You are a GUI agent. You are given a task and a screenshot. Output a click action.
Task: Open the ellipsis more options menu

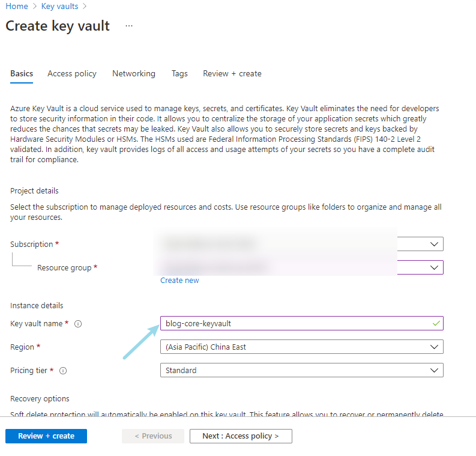click(129, 26)
